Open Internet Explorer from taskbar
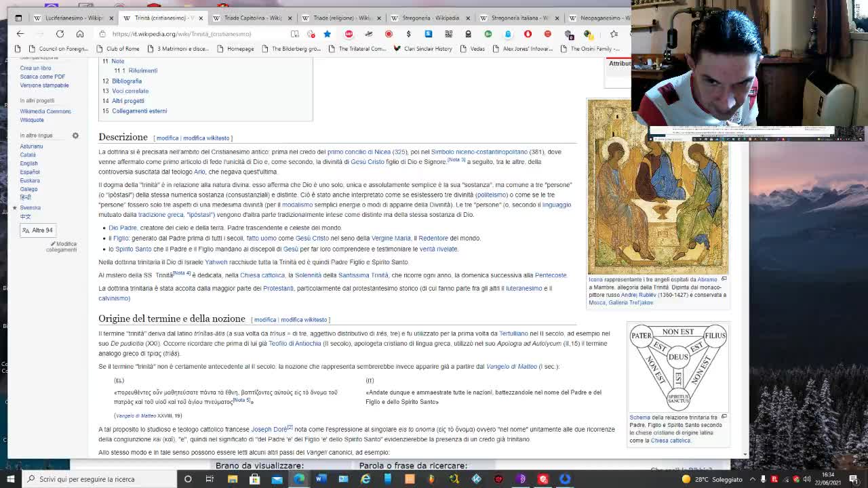The image size is (868, 488). tap(366, 479)
